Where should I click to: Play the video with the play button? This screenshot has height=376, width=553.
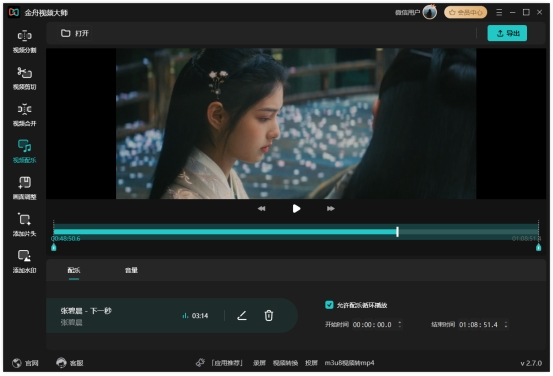click(296, 208)
